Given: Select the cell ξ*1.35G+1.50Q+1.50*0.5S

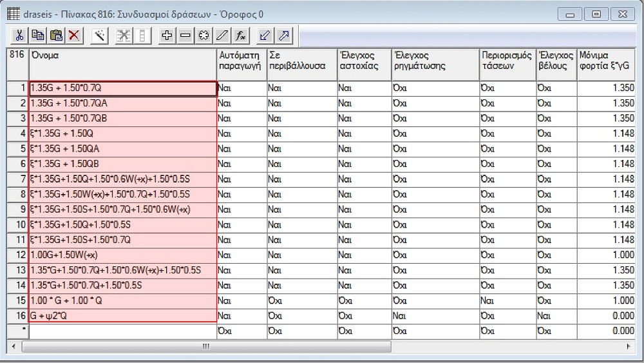Looking at the screenshot, I should point(122,225).
